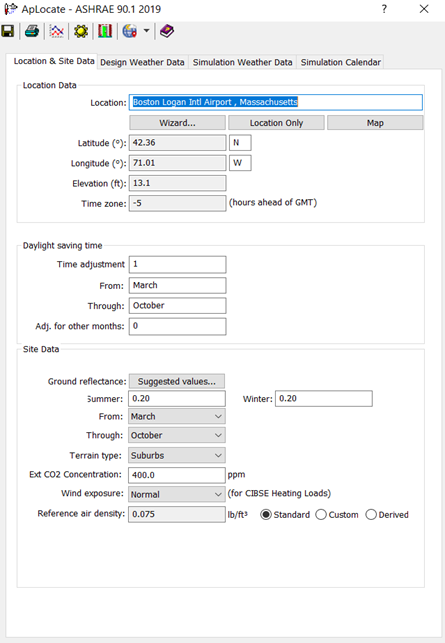445x643 pixels.
Task: Click the question mark help button
Action: (x=384, y=9)
